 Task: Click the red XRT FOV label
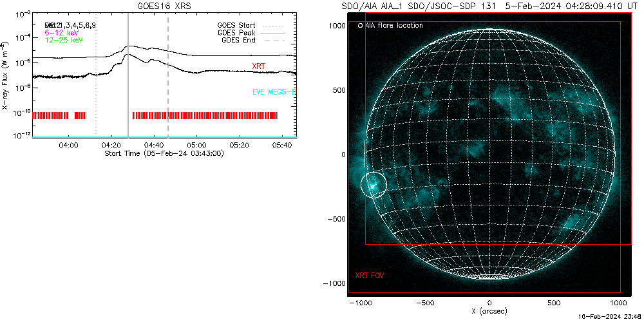click(x=369, y=276)
